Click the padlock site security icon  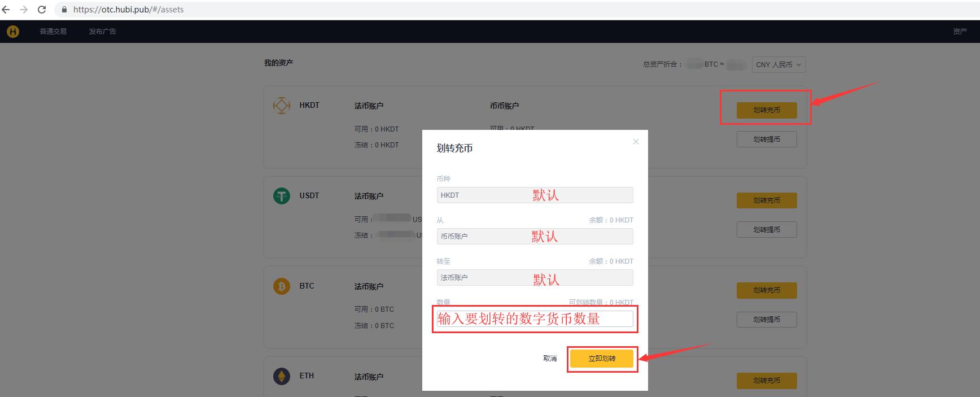coord(64,10)
